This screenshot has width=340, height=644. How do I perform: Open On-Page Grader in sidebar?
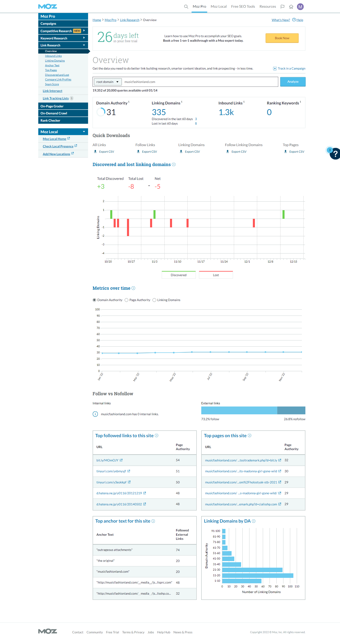[x=63, y=106]
